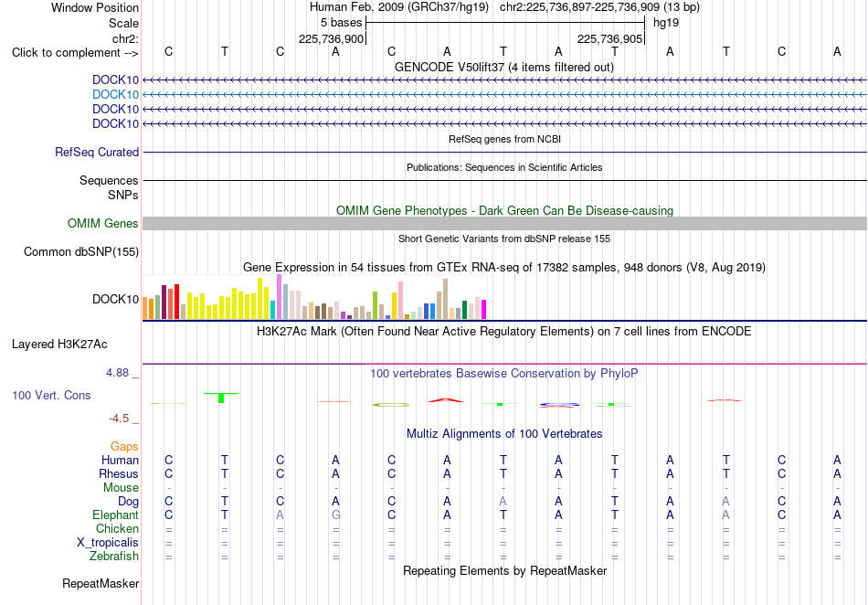The height and width of the screenshot is (605, 868).
Task: Click 'Repeating Elements by RepeatMasker' title
Action: click(x=504, y=570)
